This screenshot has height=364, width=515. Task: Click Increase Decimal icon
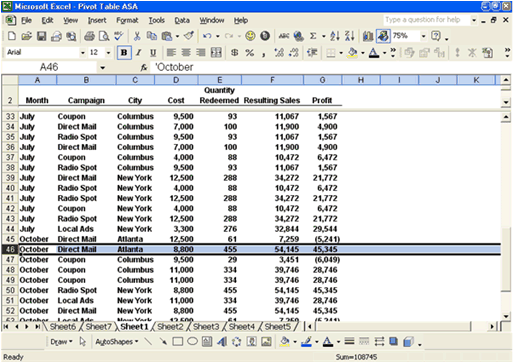279,53
